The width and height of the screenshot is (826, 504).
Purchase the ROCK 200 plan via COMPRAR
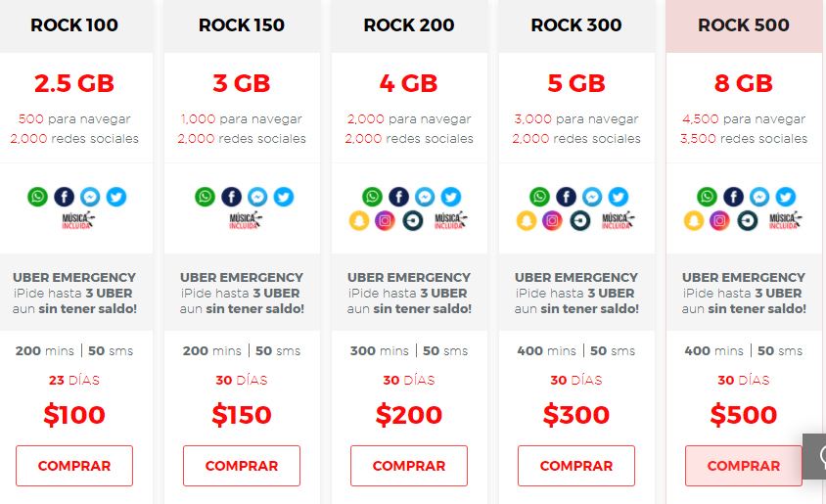pos(409,466)
